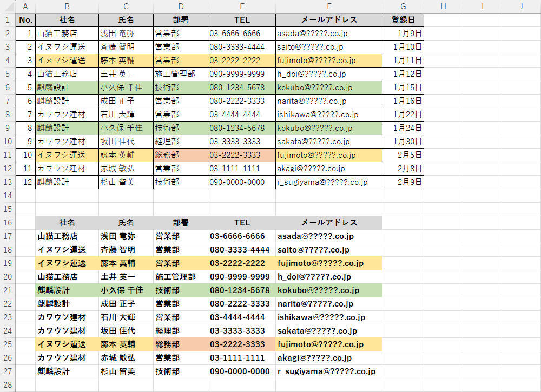Select 石川 大輝 in row 8
Viewport: 541px width, 392px height.
(126, 115)
